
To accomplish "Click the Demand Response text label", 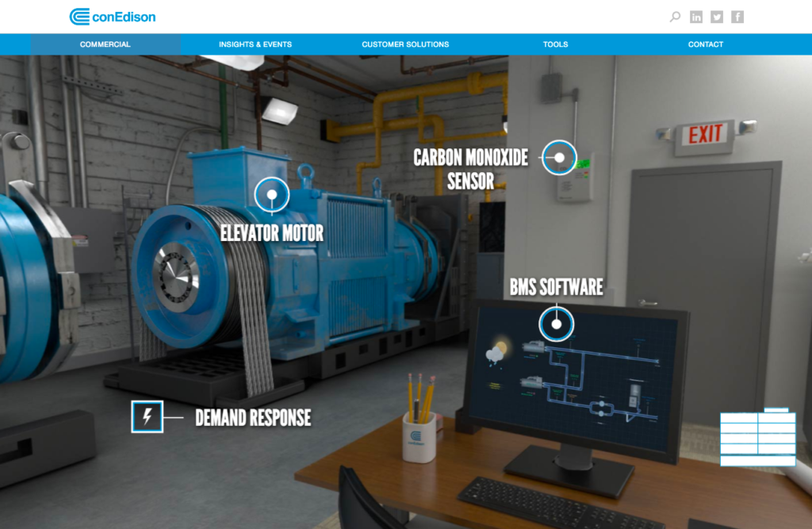I will click(x=253, y=417).
